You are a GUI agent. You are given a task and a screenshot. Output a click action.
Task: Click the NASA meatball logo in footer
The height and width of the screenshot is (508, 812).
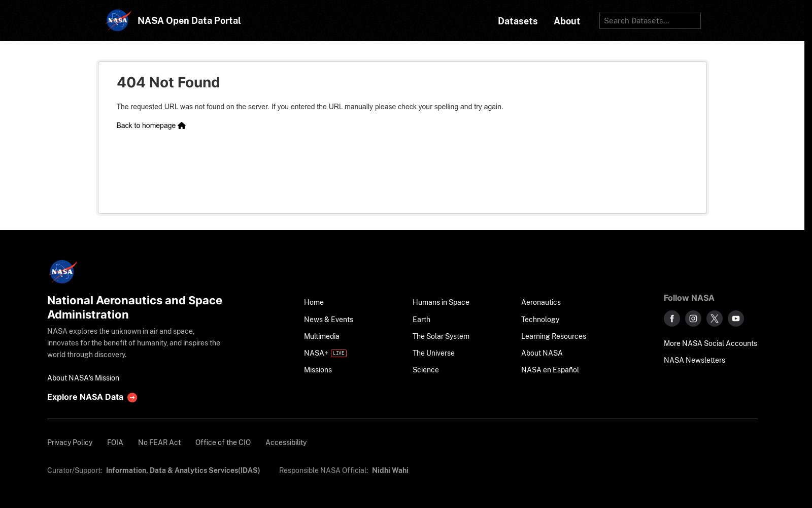tap(62, 272)
